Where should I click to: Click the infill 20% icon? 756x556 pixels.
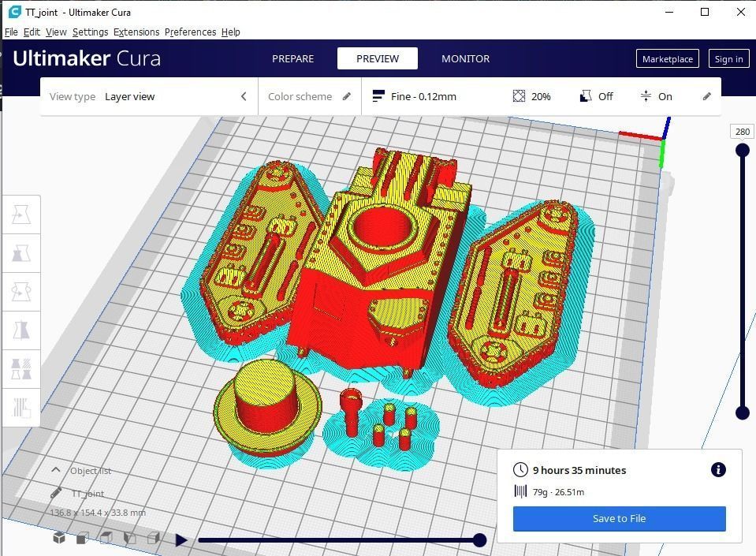point(519,96)
